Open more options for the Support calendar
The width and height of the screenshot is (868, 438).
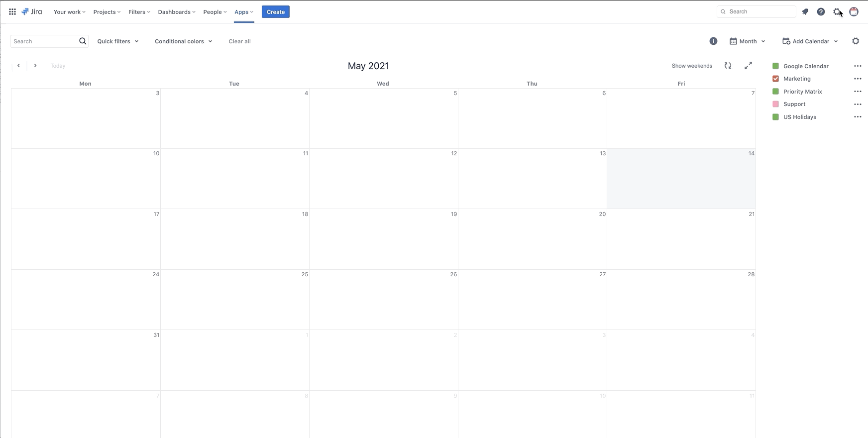coord(857,104)
